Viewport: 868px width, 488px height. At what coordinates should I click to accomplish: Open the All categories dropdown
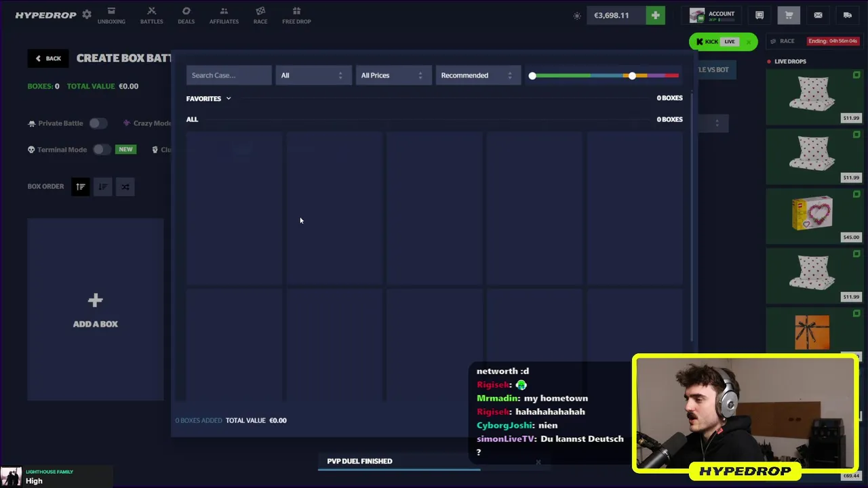[x=313, y=75]
